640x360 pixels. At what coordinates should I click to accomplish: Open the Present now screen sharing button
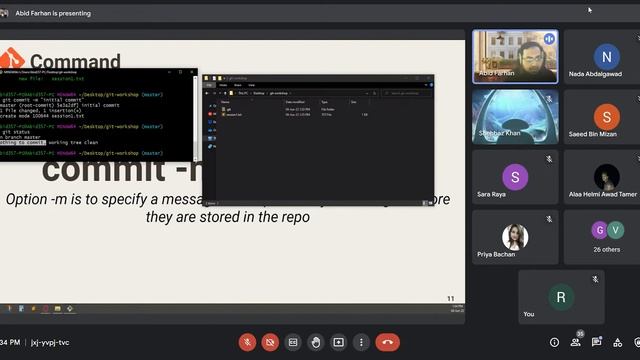(x=338, y=342)
